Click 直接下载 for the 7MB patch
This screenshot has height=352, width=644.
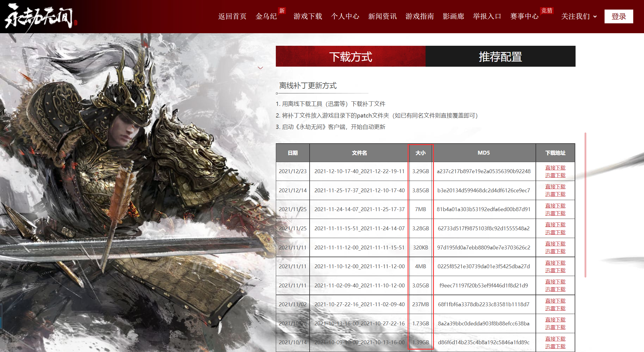[555, 206]
